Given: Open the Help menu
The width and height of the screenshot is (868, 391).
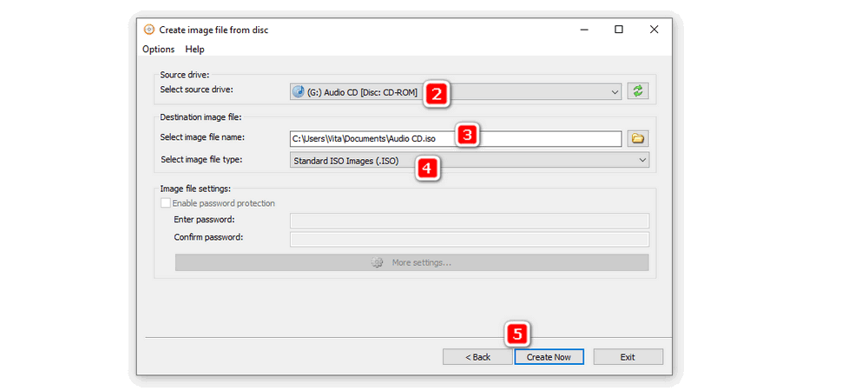Looking at the screenshot, I should (x=194, y=50).
